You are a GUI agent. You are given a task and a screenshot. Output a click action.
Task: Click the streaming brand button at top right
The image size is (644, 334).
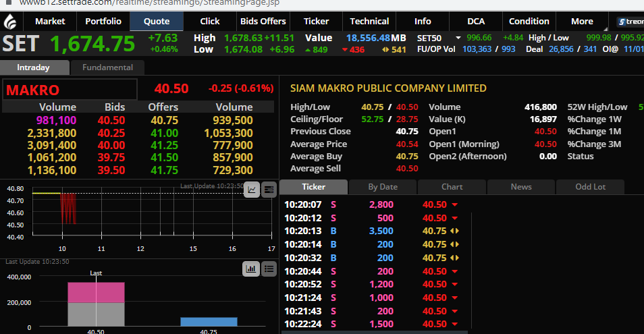click(630, 22)
